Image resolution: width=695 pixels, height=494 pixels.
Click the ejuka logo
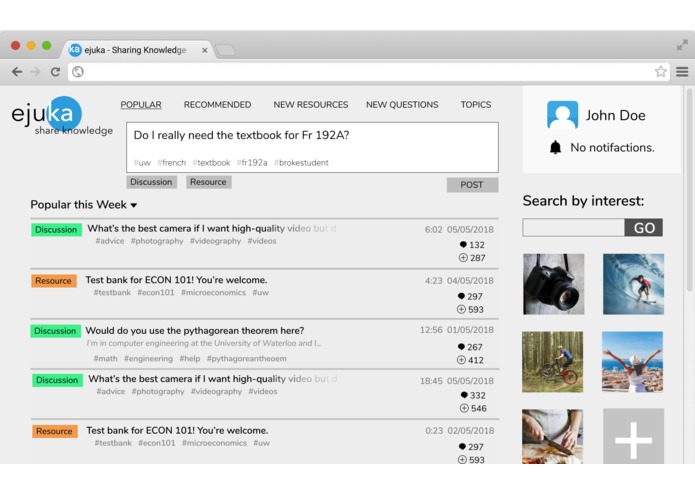[x=61, y=116]
